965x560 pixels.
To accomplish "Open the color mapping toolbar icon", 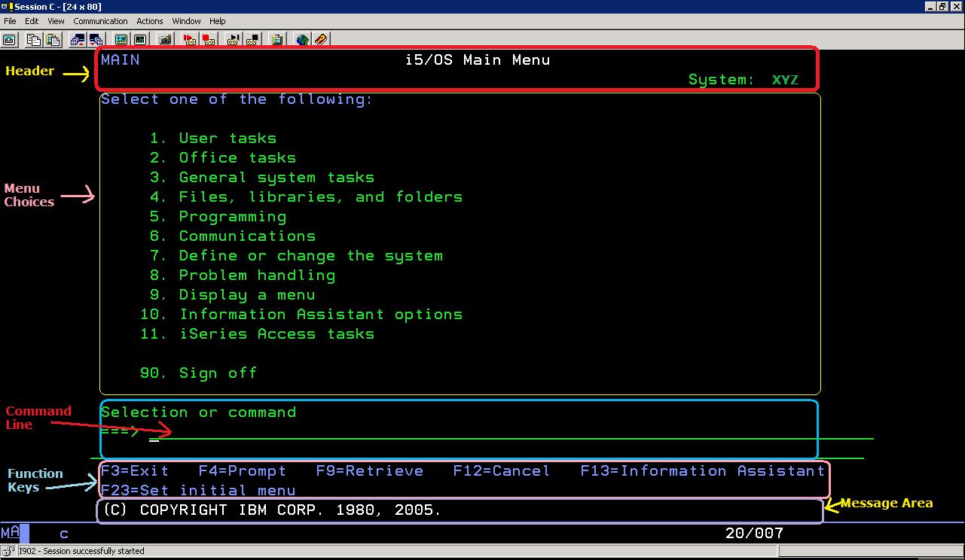I will click(139, 40).
